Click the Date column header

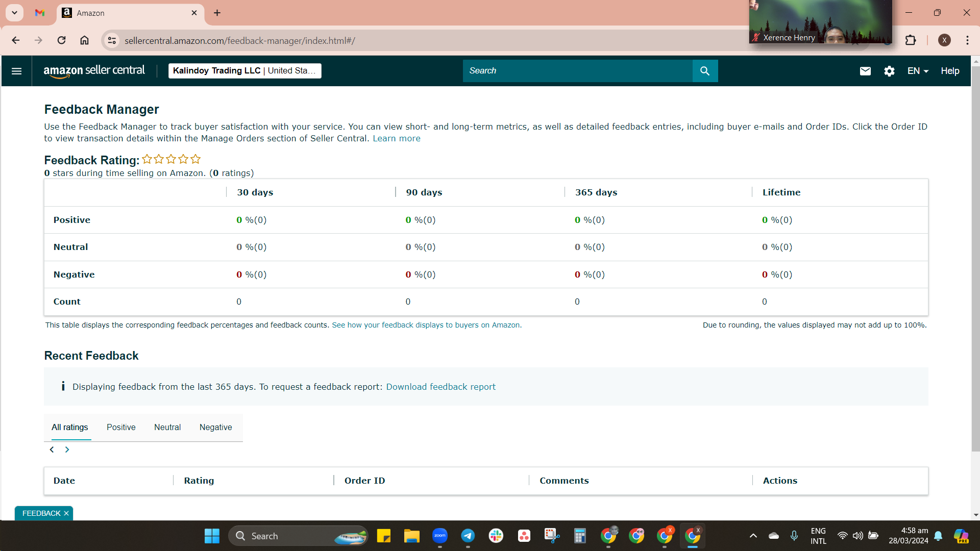click(x=64, y=481)
